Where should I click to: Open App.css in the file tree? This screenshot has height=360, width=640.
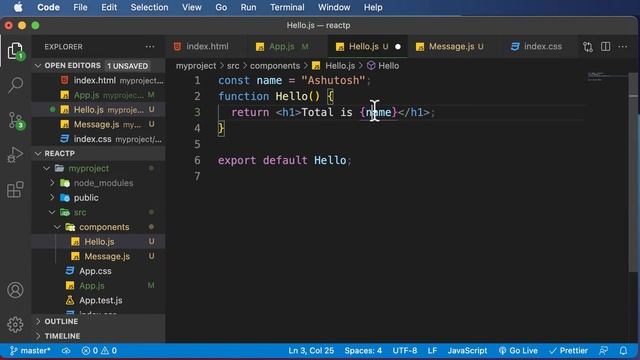98,271
